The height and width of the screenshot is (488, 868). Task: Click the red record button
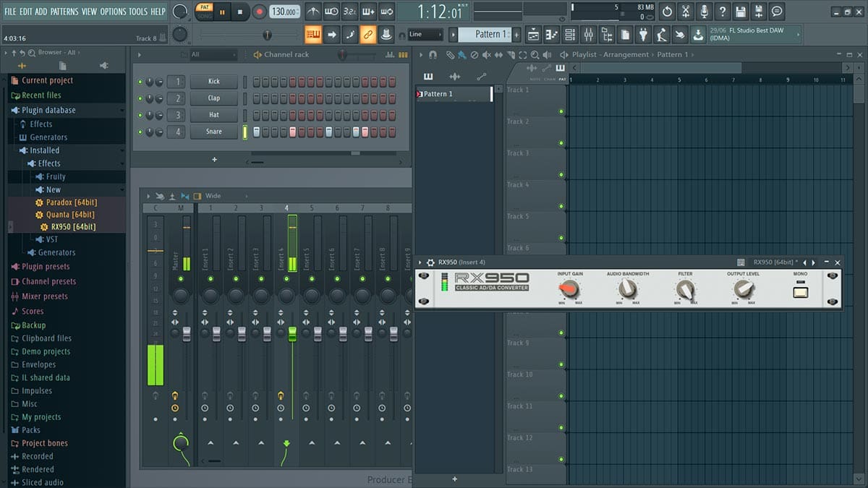260,12
